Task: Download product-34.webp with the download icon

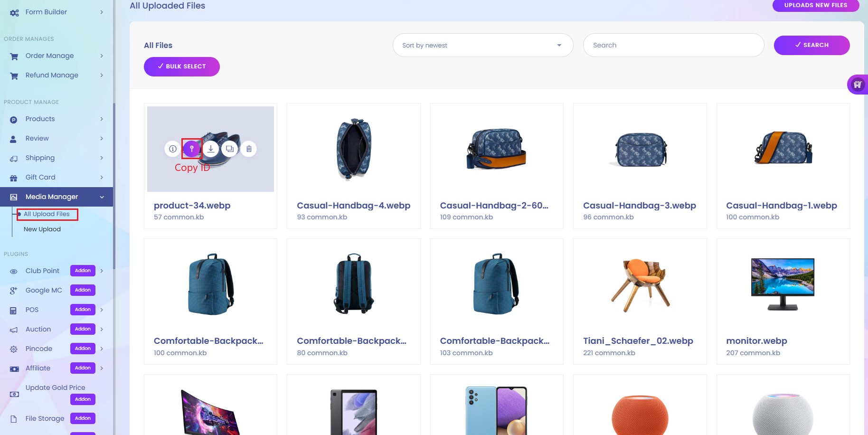Action: point(211,149)
